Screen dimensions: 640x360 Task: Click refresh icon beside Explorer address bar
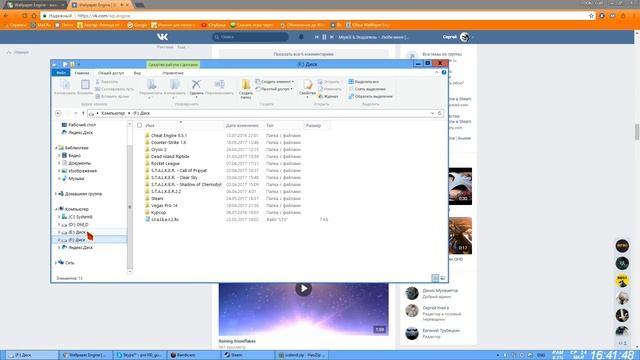(x=440, y=113)
